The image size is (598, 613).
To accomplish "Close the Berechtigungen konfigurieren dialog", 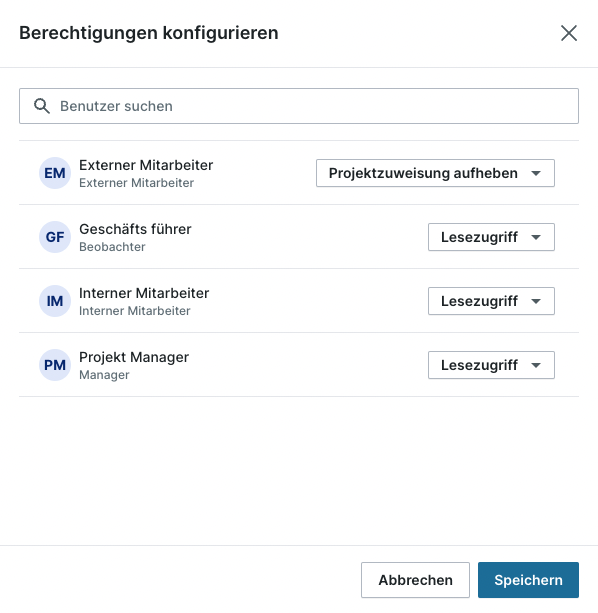I will pyautogui.click(x=569, y=33).
